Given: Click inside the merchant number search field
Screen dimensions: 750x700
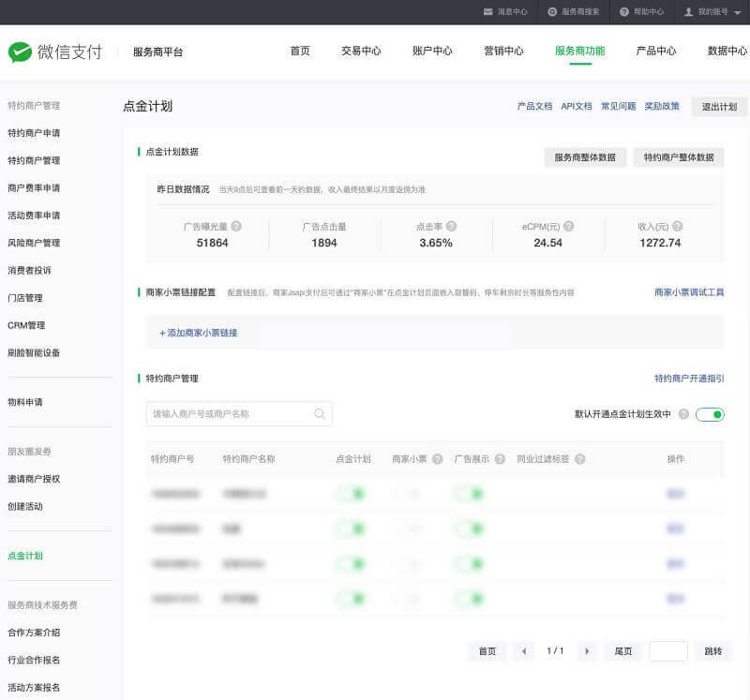Looking at the screenshot, I should (234, 413).
